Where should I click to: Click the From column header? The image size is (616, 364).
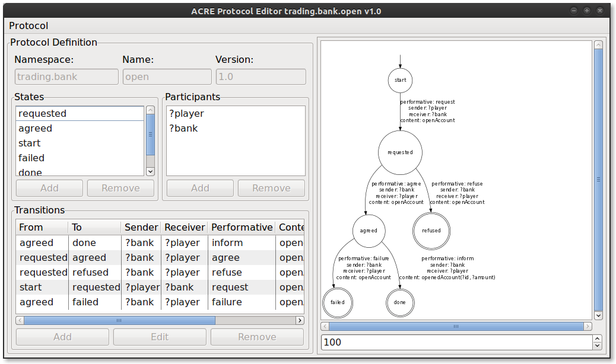42,228
